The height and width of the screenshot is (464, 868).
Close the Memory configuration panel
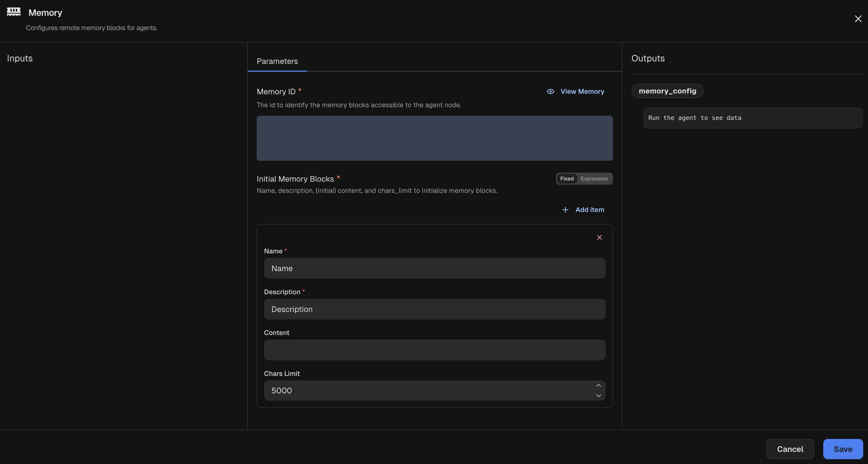point(858,19)
